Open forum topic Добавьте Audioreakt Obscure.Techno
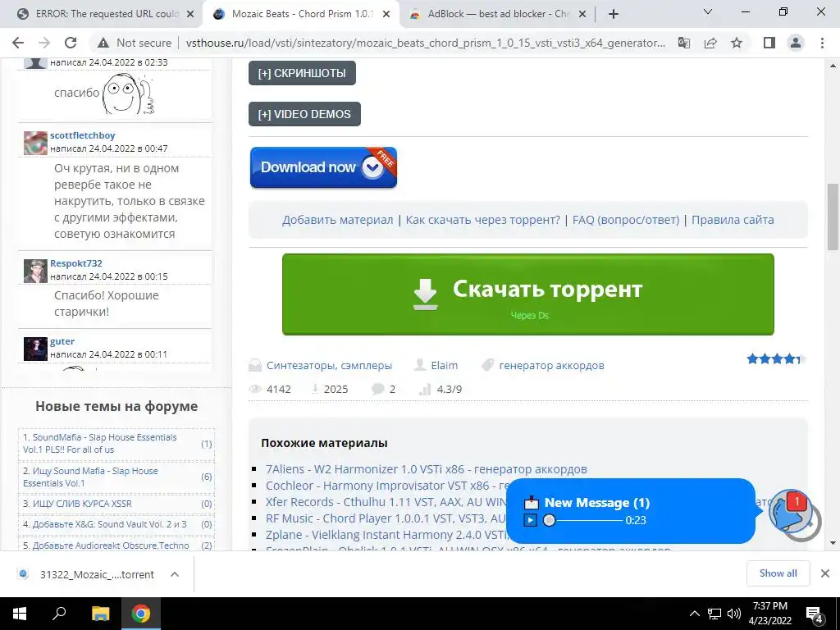 (x=106, y=546)
